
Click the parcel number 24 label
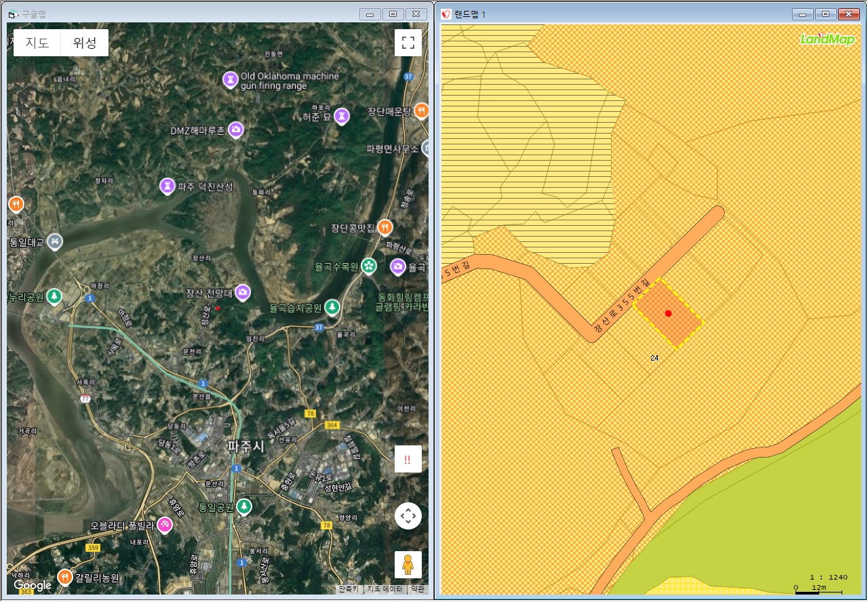click(x=654, y=357)
